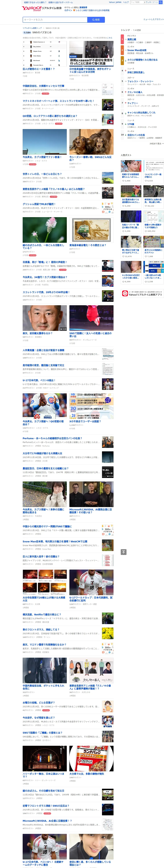Open trend Snow Man岩本照

[x=137, y=50]
